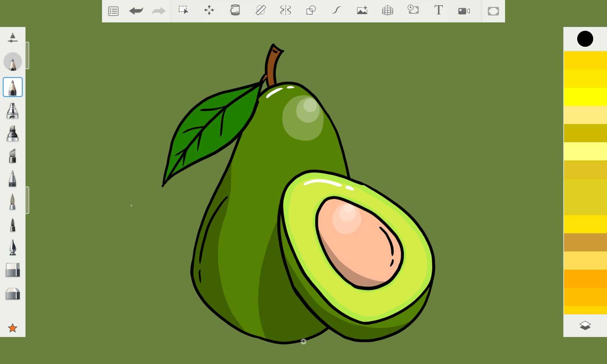
Task: Open the Layers panel
Action: pyautogui.click(x=585, y=325)
